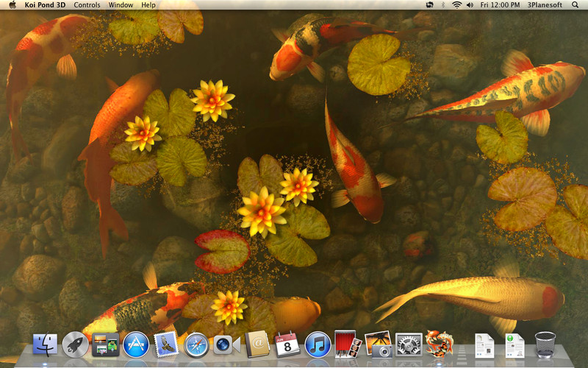Viewport: 588px width, 368px height.
Task: Open Mail stamp icon in dock
Action: point(166,344)
